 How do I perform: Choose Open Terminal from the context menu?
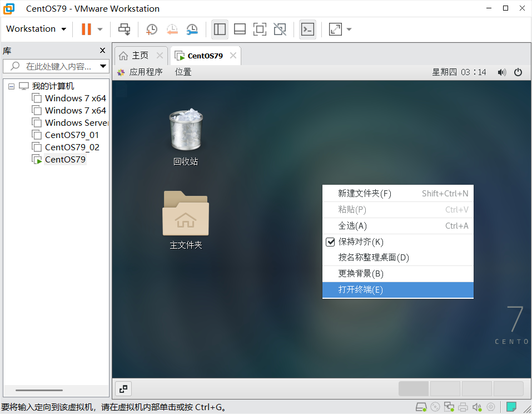tap(397, 290)
